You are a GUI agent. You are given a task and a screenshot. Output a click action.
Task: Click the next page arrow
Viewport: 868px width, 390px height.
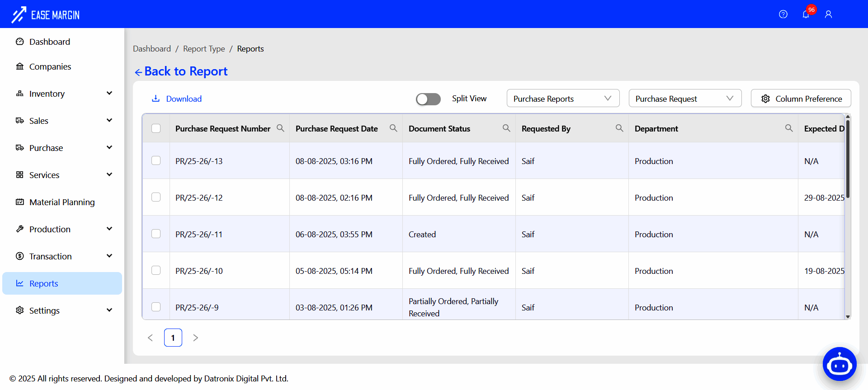195,338
